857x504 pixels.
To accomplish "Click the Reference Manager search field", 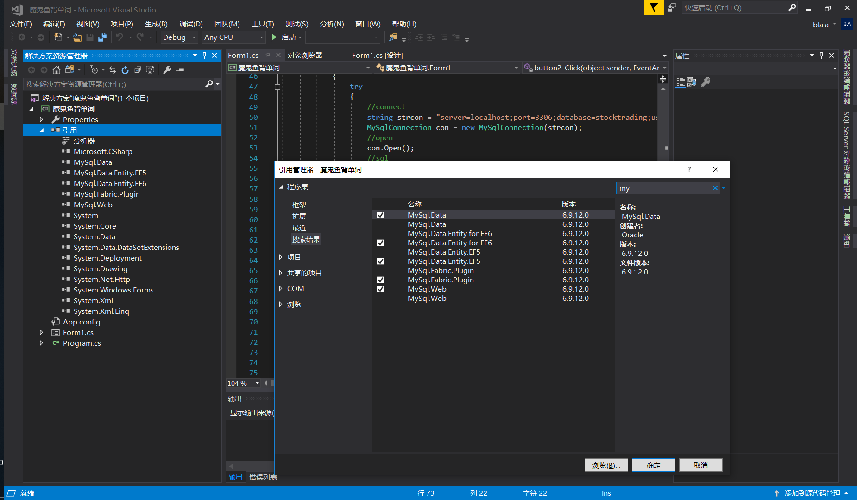I will (x=664, y=188).
